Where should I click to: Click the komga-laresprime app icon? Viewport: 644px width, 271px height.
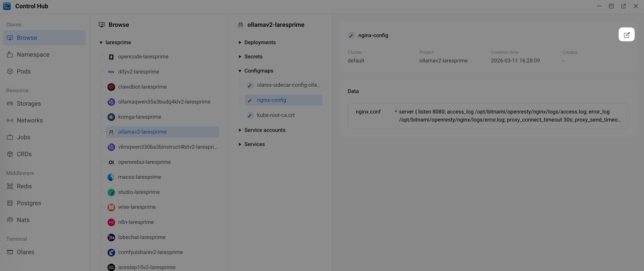(111, 117)
